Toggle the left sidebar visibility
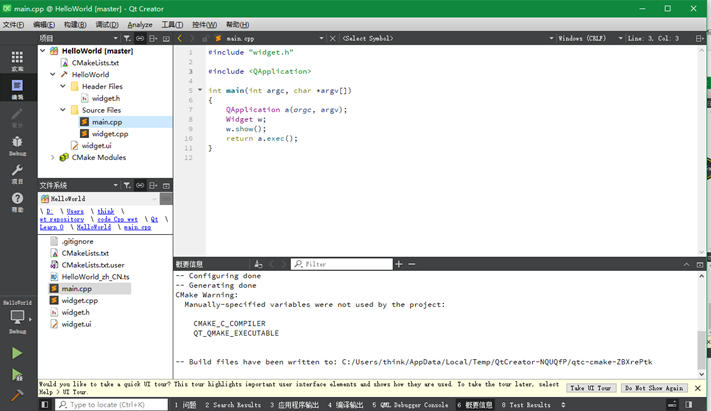The image size is (711, 411). point(44,404)
